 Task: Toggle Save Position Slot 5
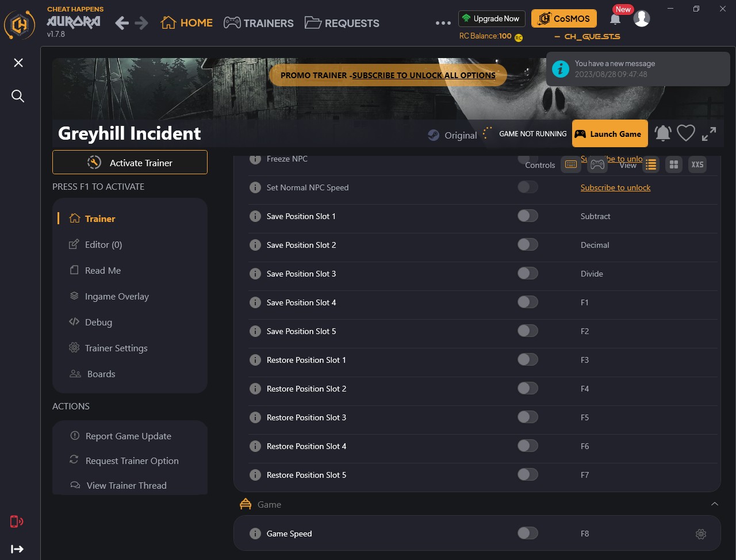click(527, 331)
